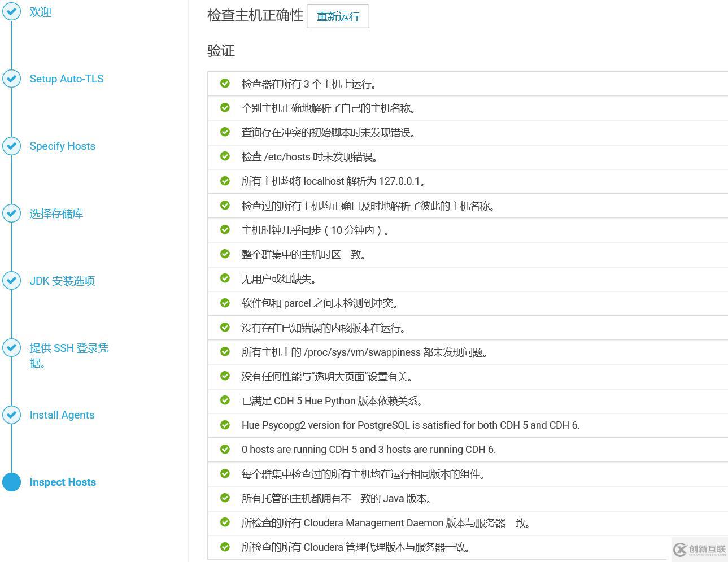728x562 pixels.
Task: Click the checkmark circle beside Setup Auto-TLS
Action: point(11,79)
